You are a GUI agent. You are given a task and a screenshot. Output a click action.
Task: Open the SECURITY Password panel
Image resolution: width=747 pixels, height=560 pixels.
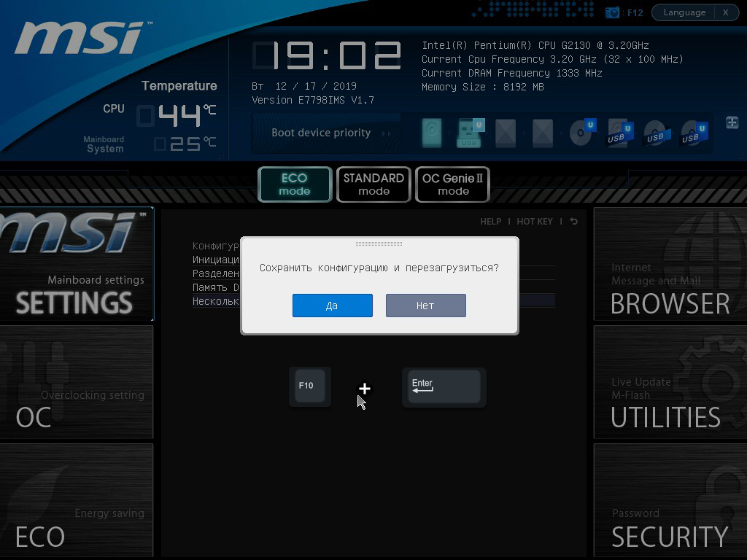[670, 500]
